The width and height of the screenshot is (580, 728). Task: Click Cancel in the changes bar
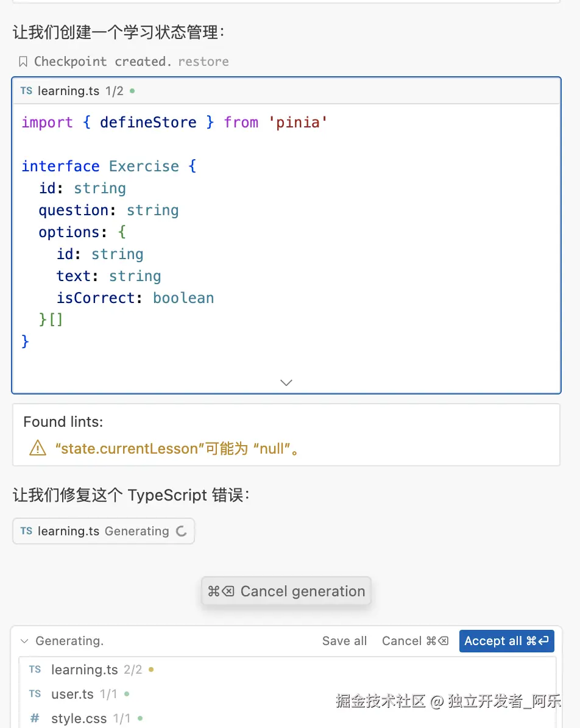pyautogui.click(x=415, y=641)
